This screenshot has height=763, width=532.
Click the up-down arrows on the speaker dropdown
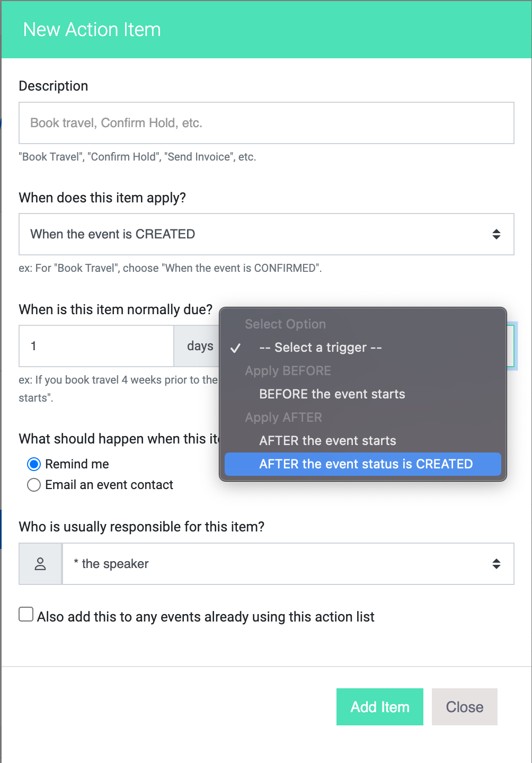click(x=496, y=564)
